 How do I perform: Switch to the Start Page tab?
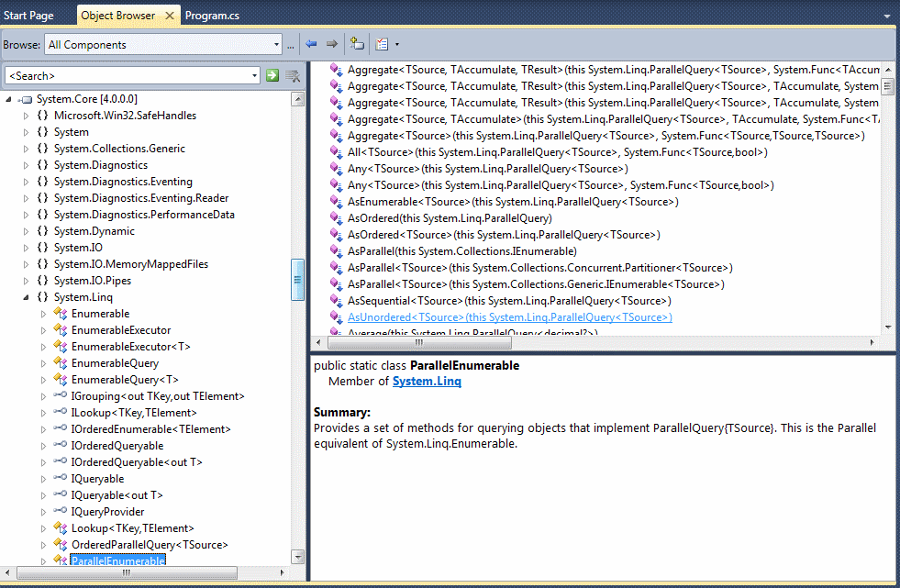tap(29, 16)
